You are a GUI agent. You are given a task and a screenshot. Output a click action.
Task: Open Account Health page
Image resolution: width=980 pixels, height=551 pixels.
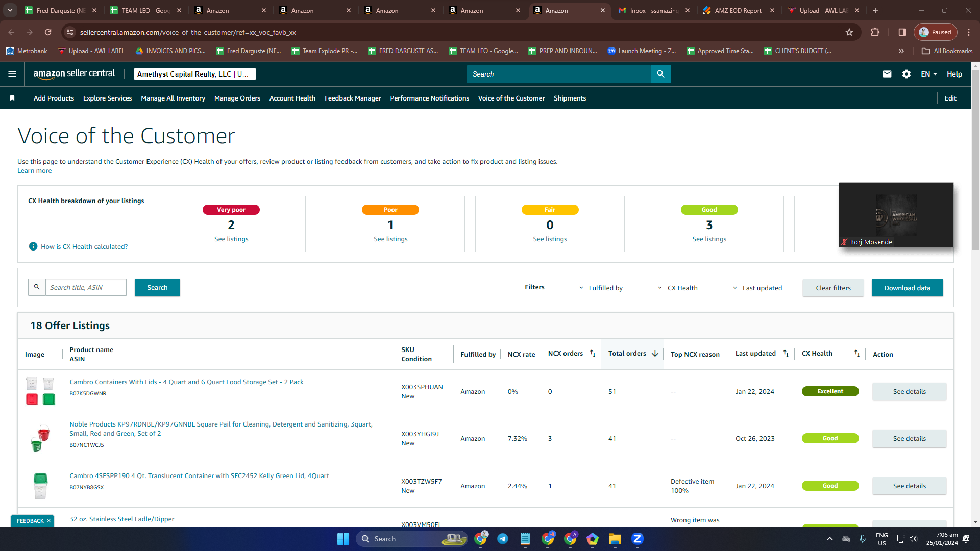(x=292, y=98)
